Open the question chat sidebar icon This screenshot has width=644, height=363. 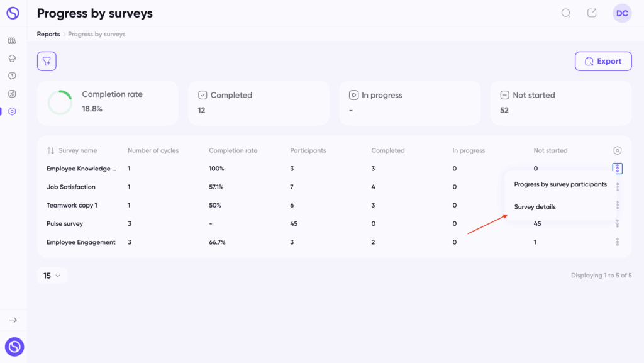[12, 76]
